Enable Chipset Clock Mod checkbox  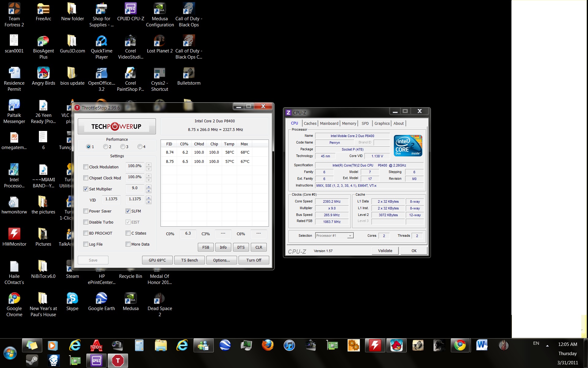click(x=86, y=178)
